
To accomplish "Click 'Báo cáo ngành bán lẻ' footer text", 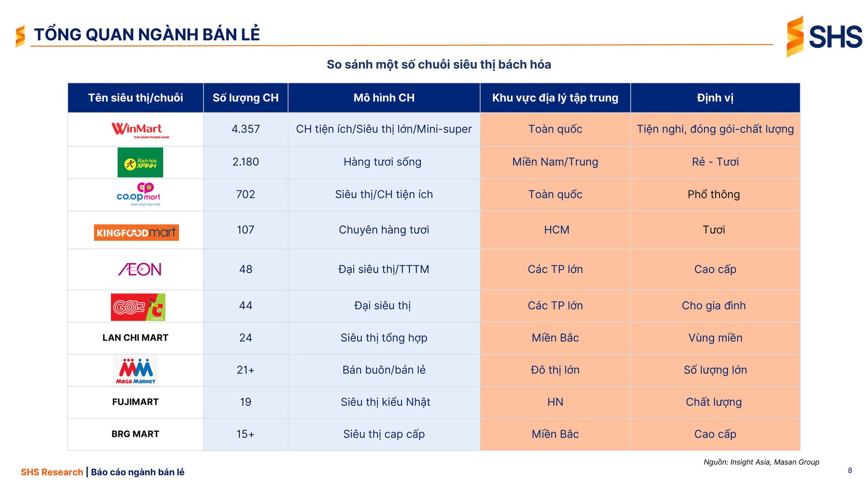I will click(x=138, y=472).
